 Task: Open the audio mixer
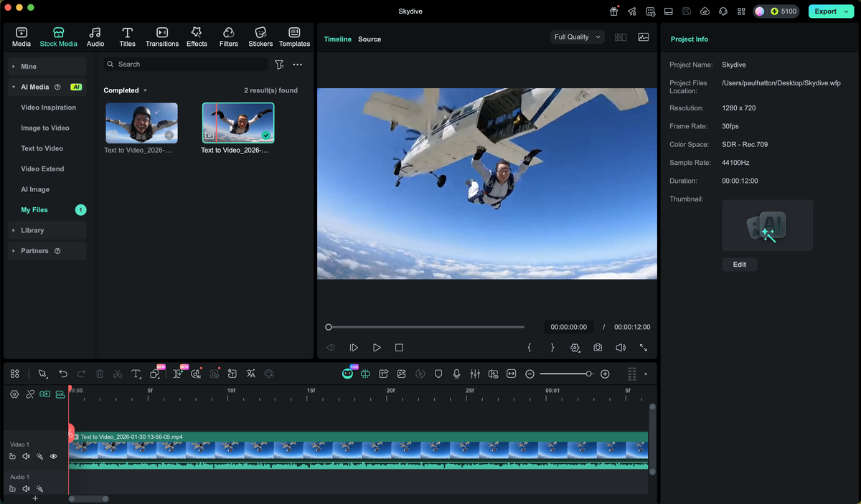tap(475, 374)
